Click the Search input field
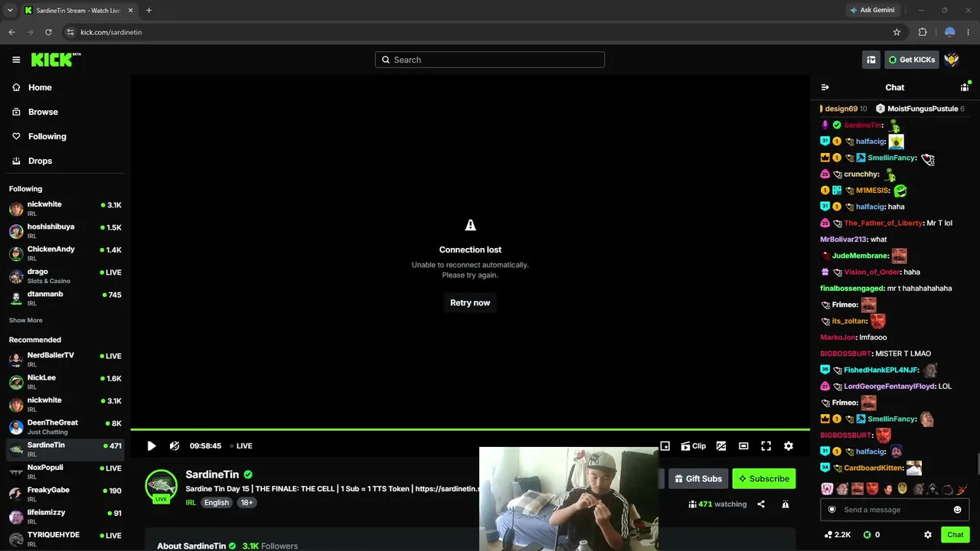Screen dimensions: 980x551 coord(490,60)
